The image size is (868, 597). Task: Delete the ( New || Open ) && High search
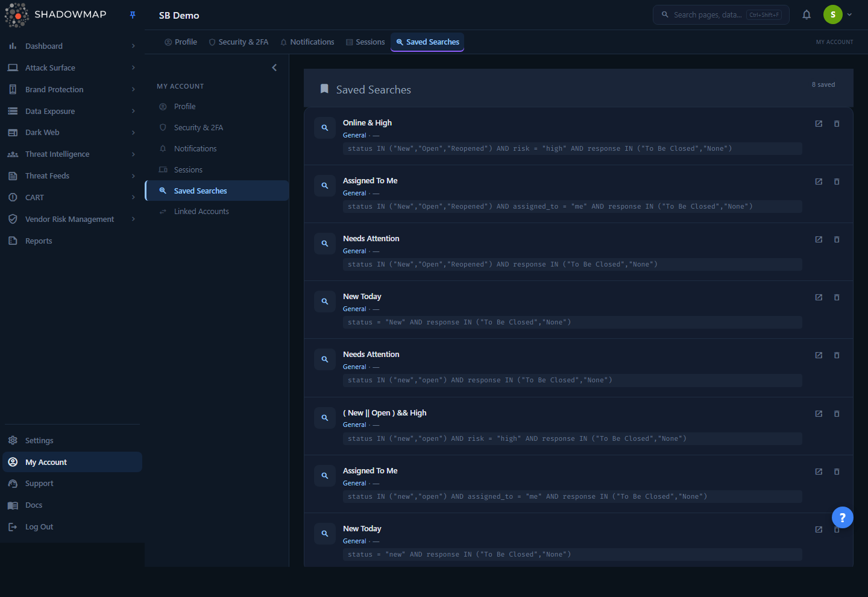click(837, 414)
